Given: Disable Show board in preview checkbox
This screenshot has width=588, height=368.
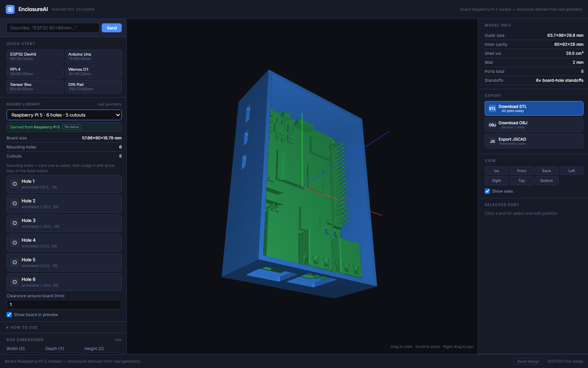Looking at the screenshot, I should (9, 315).
